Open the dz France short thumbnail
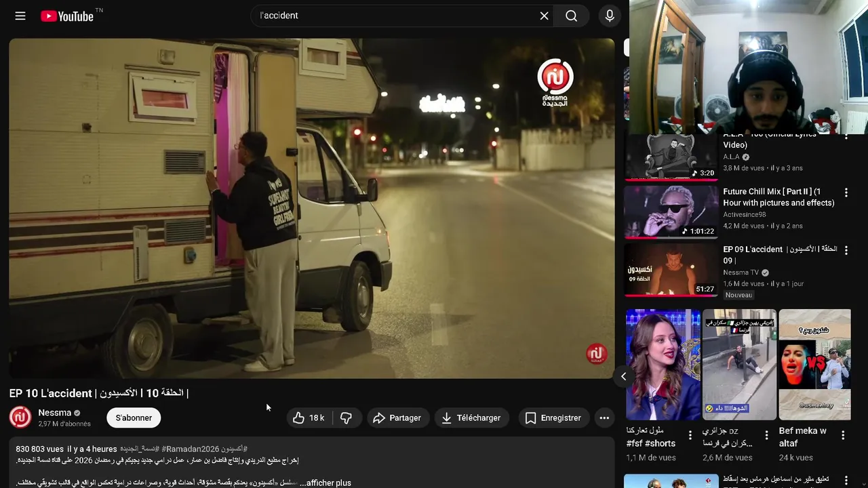Screen dimensions: 868x488 (x=739, y=365)
